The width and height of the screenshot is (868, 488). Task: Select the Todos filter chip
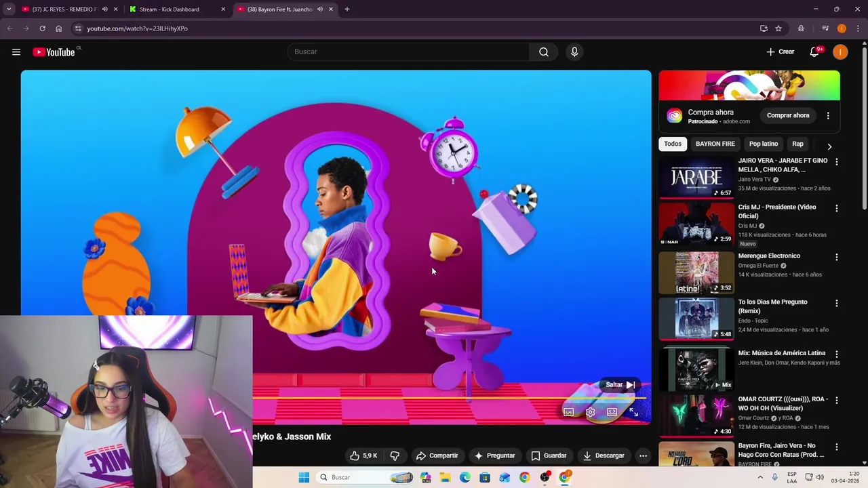pos(672,144)
